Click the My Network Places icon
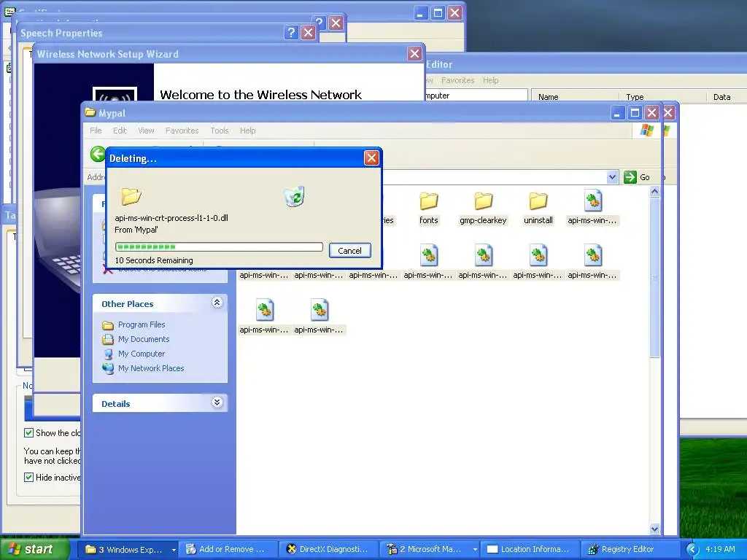 click(108, 368)
